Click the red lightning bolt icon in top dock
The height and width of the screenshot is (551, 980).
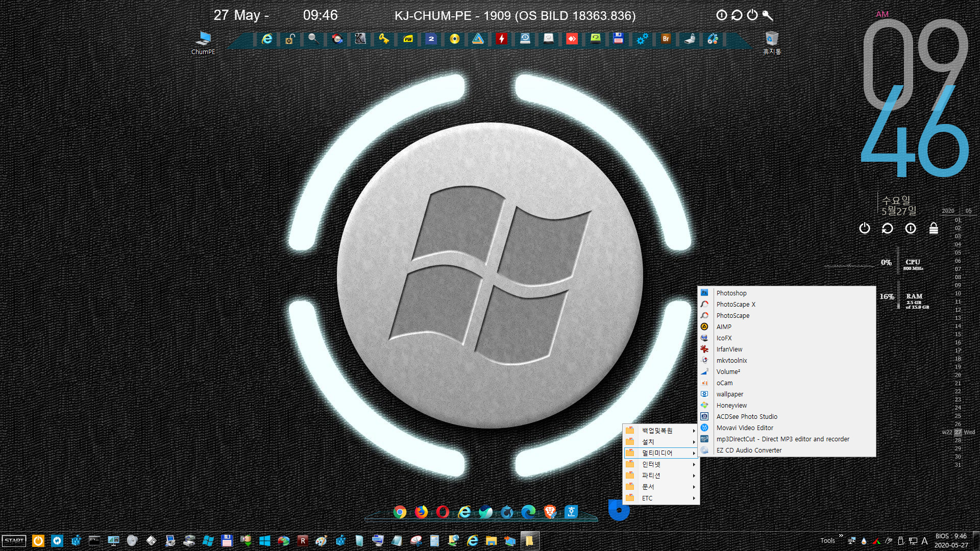coord(501,39)
